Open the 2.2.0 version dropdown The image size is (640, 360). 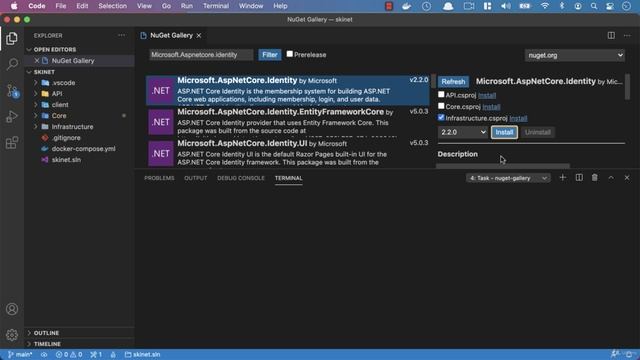coord(463,132)
